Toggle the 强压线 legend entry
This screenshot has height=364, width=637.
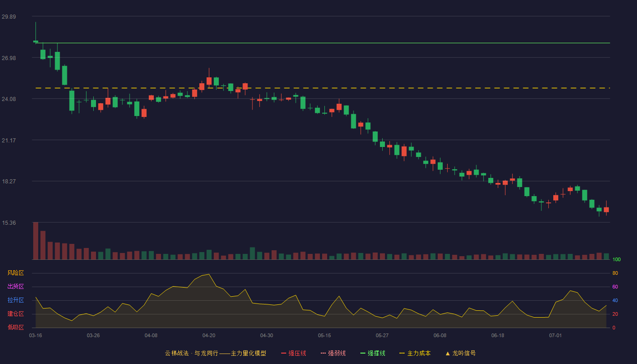coord(293,353)
